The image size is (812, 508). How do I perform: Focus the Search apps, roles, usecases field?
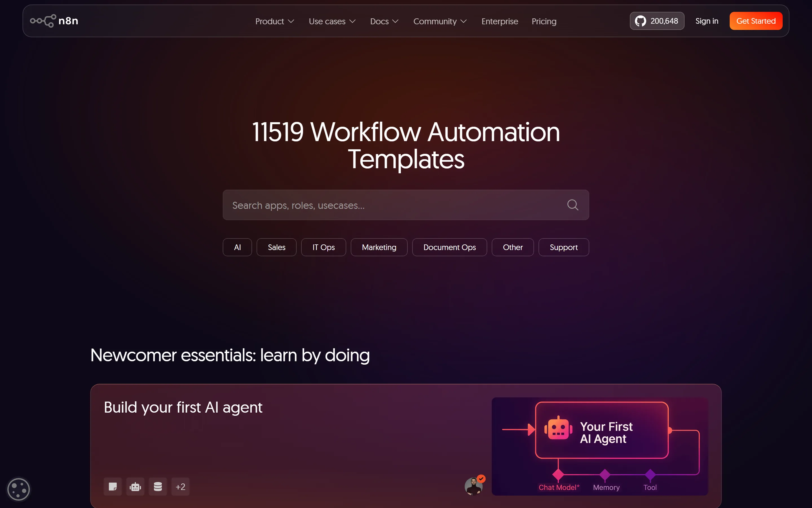(406, 205)
